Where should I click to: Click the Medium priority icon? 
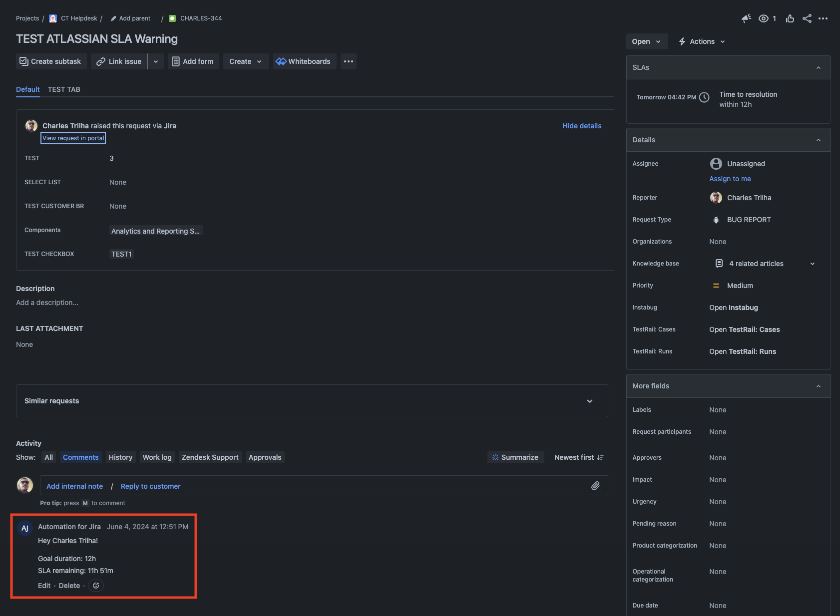pyautogui.click(x=716, y=286)
